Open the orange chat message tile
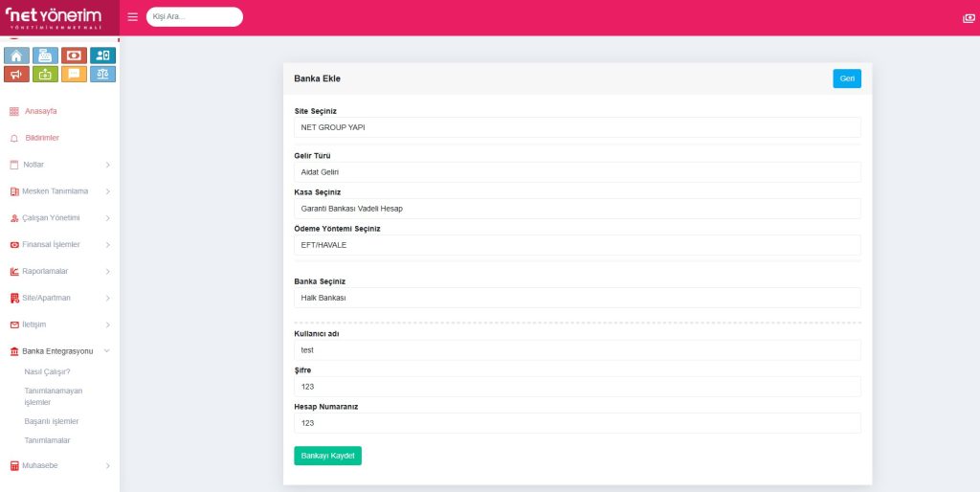980x492 pixels. pos(74,74)
